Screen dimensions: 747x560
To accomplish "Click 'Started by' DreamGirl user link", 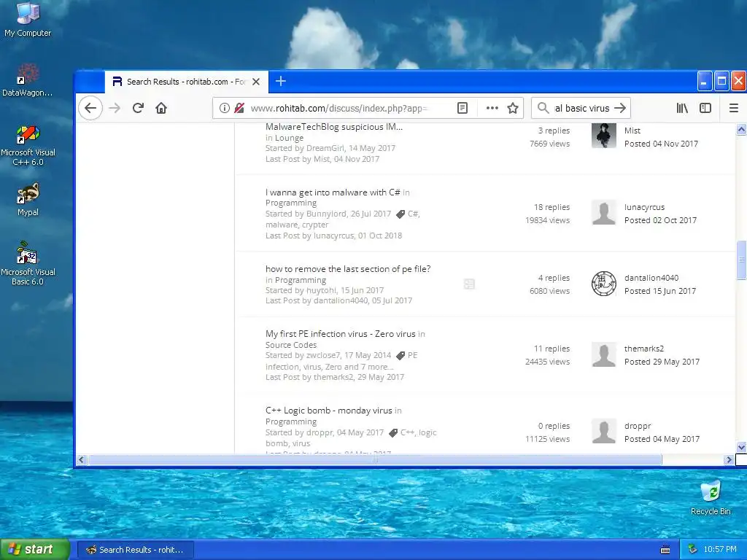I will point(325,148).
